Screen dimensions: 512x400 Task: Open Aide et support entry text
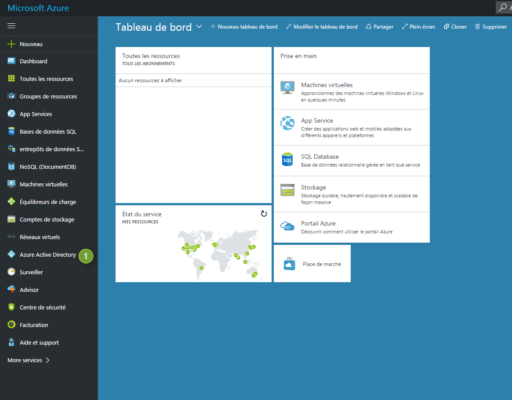[39, 343]
